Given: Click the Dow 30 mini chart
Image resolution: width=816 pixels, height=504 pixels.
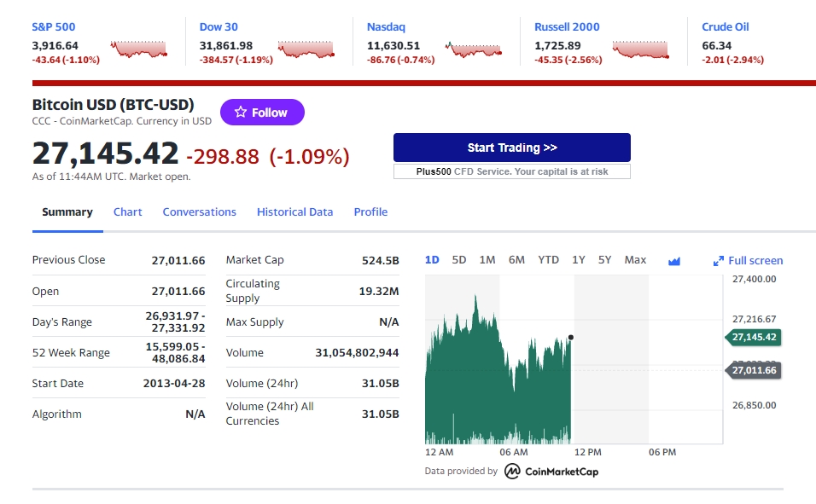Looking at the screenshot, I should click(x=306, y=49).
